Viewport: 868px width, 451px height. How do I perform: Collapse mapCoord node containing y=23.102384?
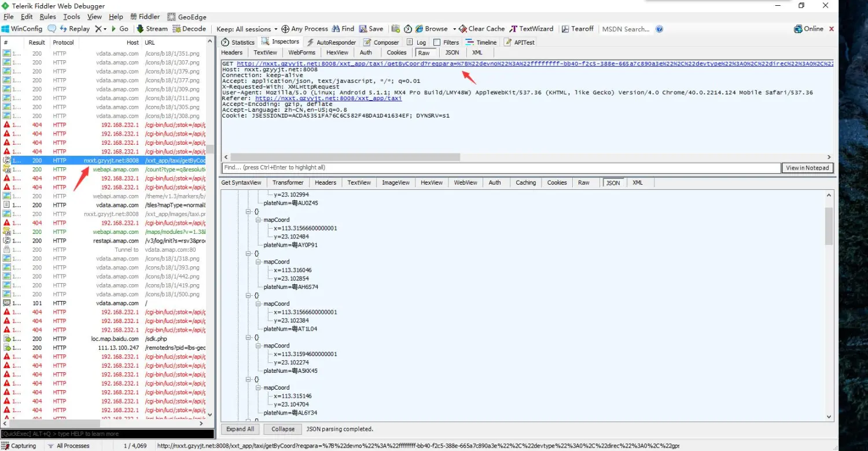(x=258, y=303)
